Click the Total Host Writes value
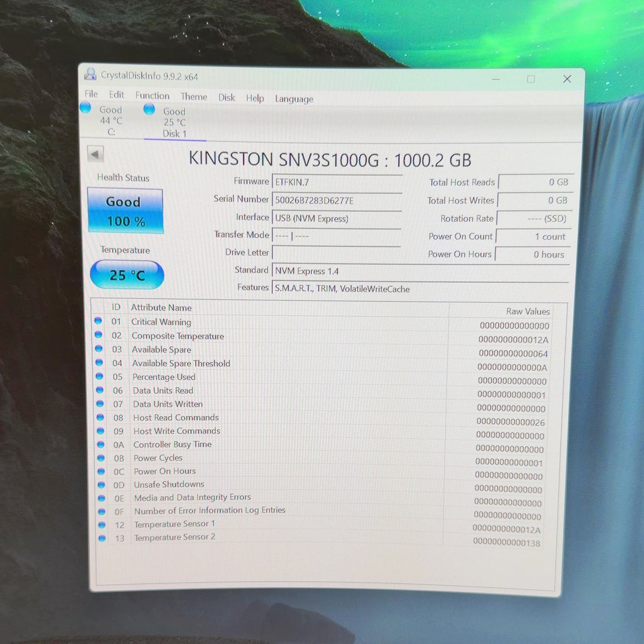Image resolution: width=644 pixels, height=644 pixels. tap(536, 200)
